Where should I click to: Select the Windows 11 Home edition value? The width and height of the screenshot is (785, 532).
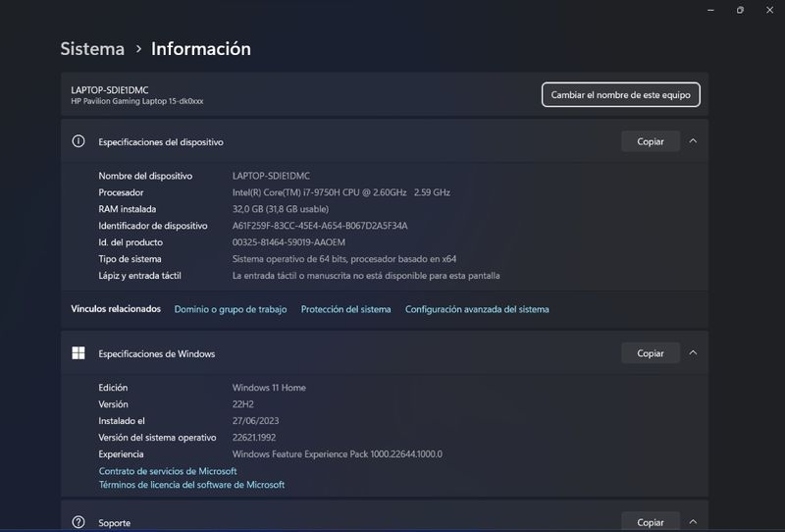(x=269, y=388)
